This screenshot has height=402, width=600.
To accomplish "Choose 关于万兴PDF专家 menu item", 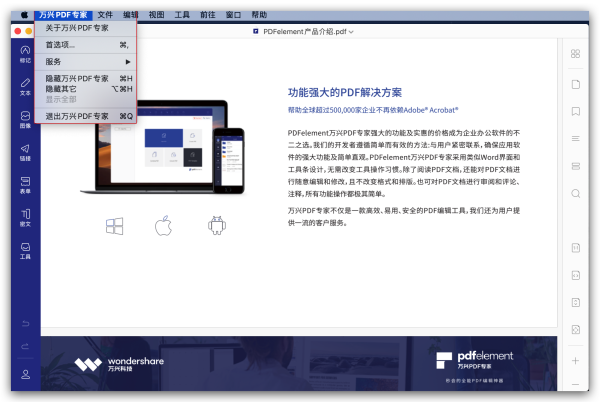I will click(85, 28).
